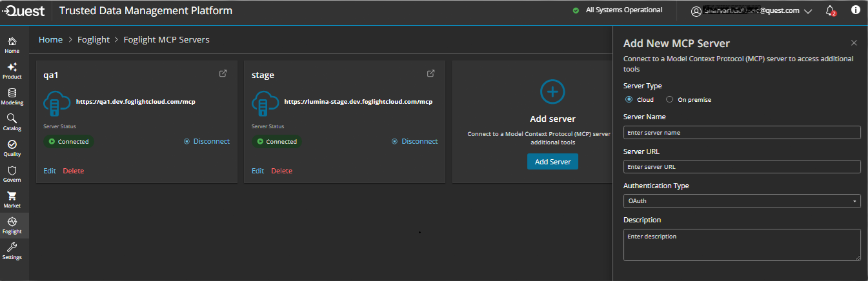Screen dimensions: 868x281
Task: Click the Quest logo
Action: [23, 10]
